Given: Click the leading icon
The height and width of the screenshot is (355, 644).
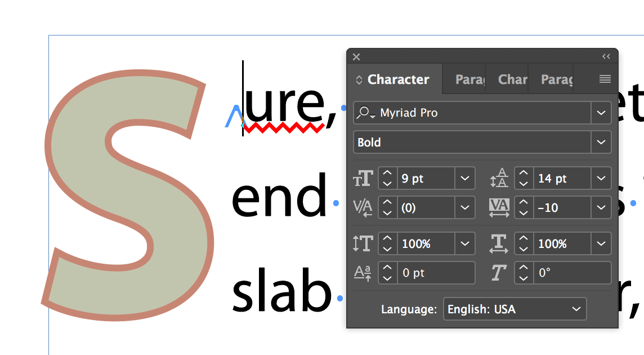Looking at the screenshot, I should [x=499, y=178].
